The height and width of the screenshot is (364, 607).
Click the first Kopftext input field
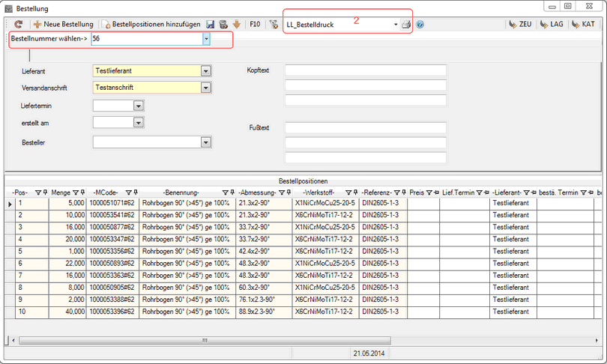[x=365, y=70]
